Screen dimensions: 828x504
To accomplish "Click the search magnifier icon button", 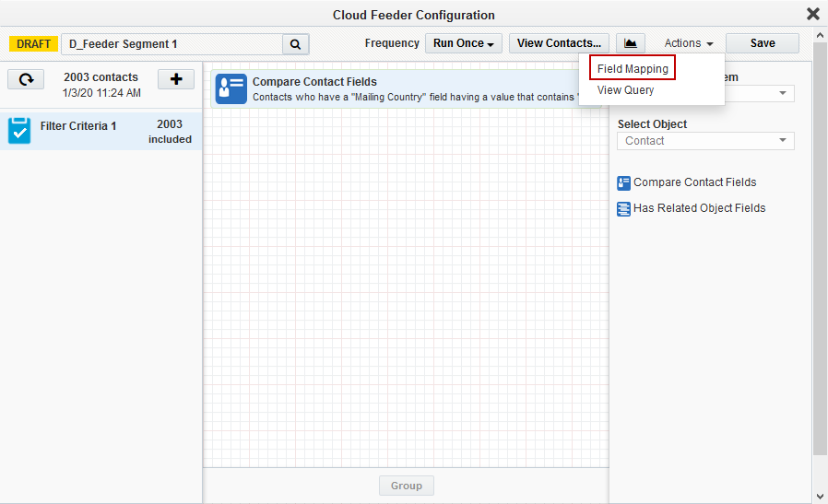I will point(295,44).
